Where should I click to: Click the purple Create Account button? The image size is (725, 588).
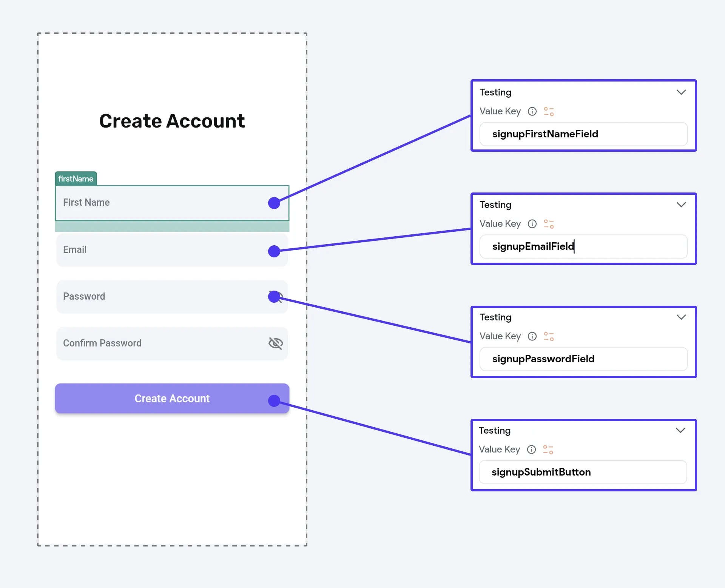click(x=172, y=399)
